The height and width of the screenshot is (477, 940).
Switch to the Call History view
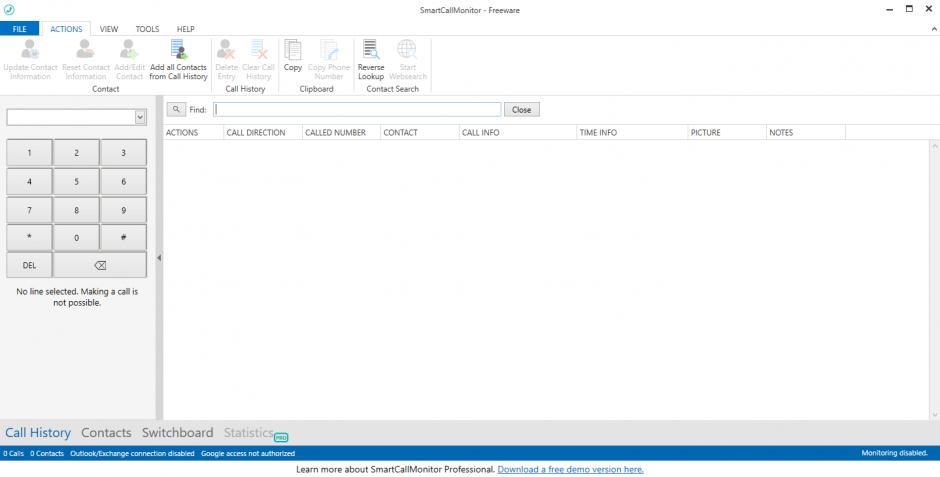[x=38, y=433]
